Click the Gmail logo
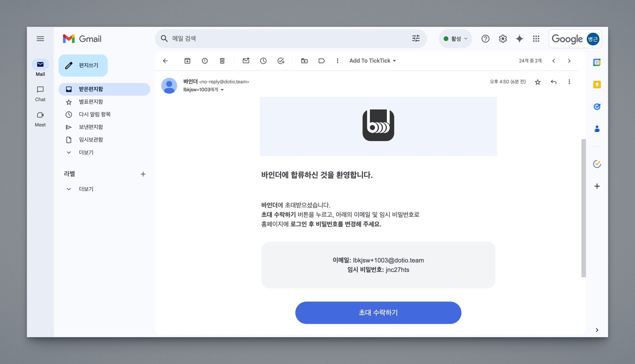635x364 pixels. [x=82, y=39]
